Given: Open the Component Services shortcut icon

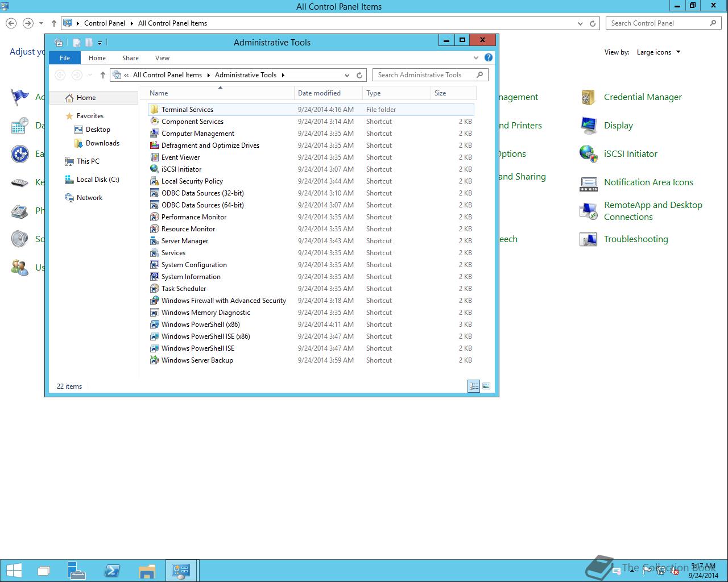Looking at the screenshot, I should [x=154, y=121].
